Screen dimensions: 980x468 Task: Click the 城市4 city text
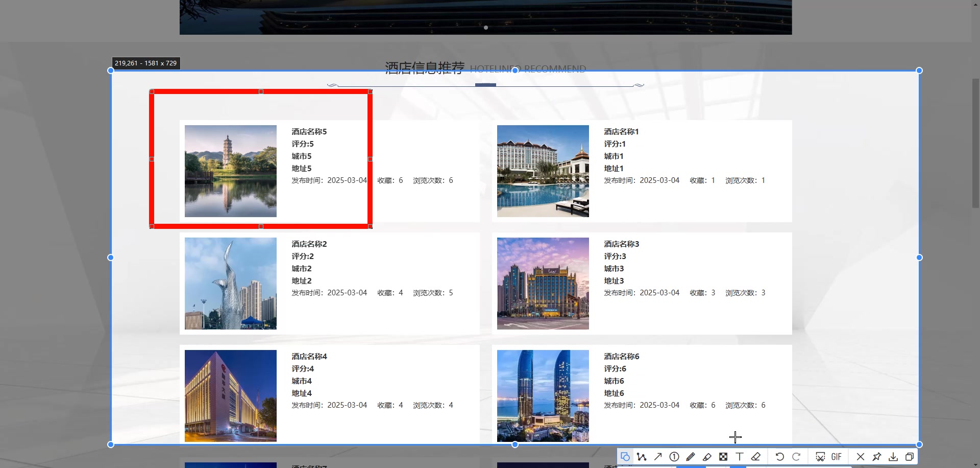(302, 381)
